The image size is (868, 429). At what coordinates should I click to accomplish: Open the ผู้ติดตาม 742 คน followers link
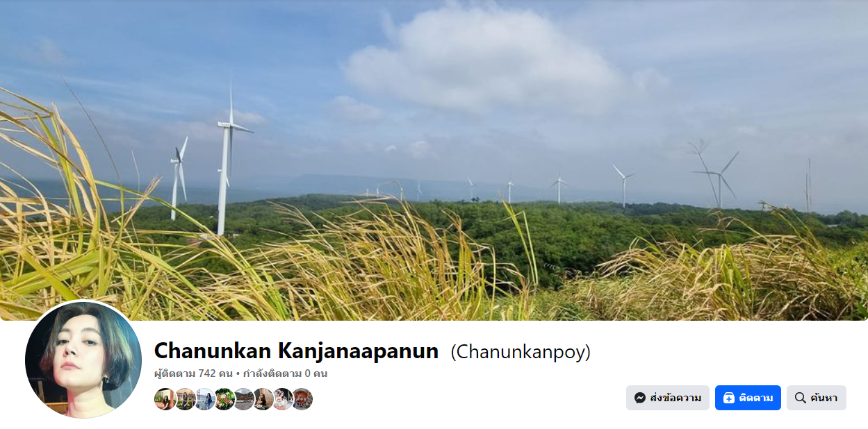click(x=193, y=373)
